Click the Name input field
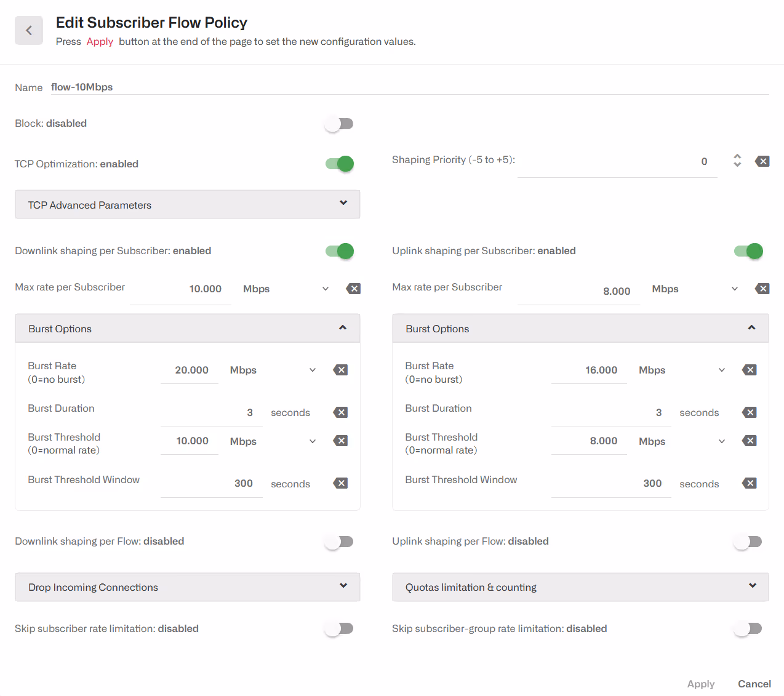Screen dimensions: 784x696 pyautogui.click(x=406, y=87)
